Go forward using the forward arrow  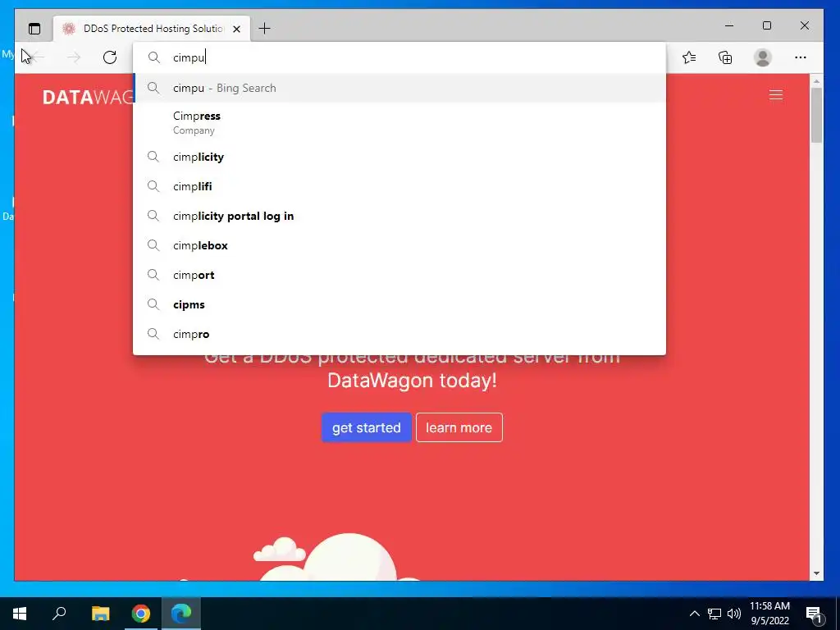click(74, 57)
